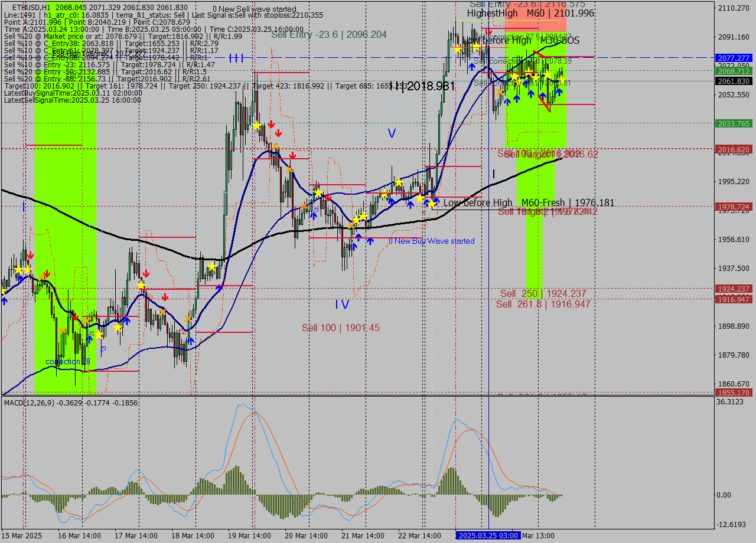Image resolution: width=756 pixels, height=543 pixels.
Task: Select the orange star marker in the left green zone
Action: coord(41,277)
